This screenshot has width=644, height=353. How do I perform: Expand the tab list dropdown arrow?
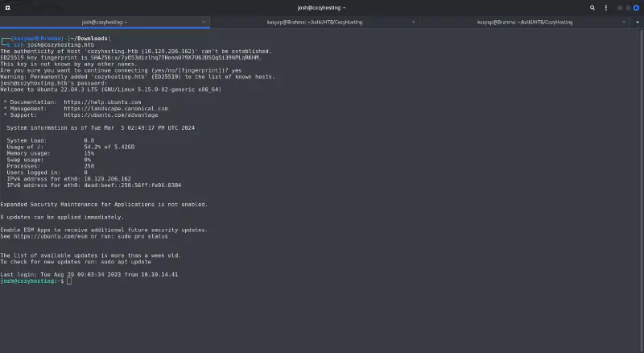tap(637, 23)
